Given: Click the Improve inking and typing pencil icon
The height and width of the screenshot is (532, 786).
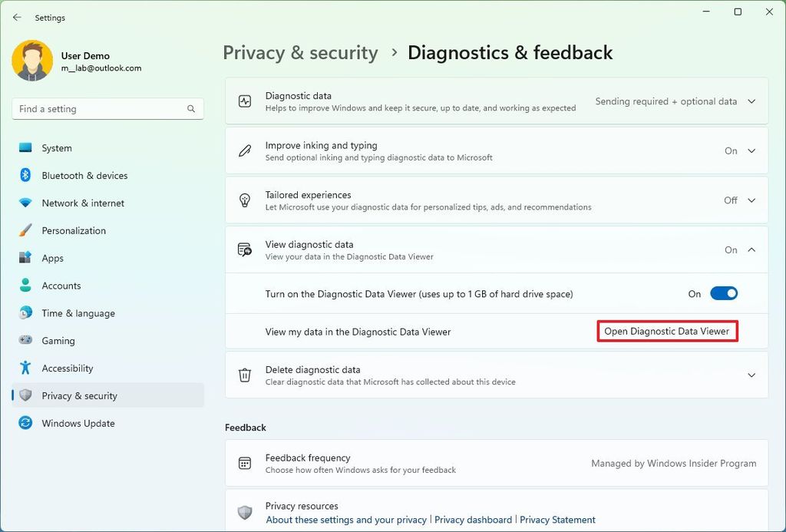Looking at the screenshot, I should (245, 150).
